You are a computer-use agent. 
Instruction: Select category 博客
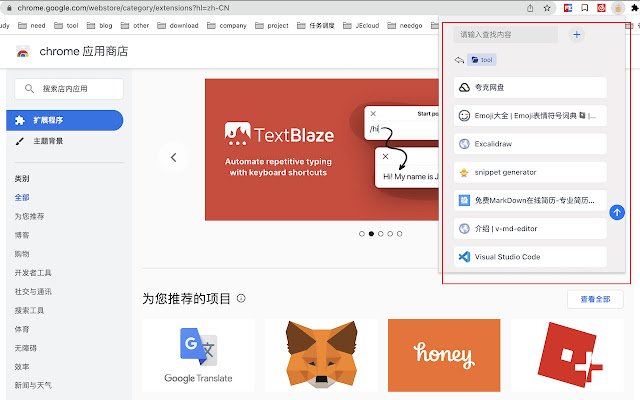pyautogui.click(x=22, y=235)
